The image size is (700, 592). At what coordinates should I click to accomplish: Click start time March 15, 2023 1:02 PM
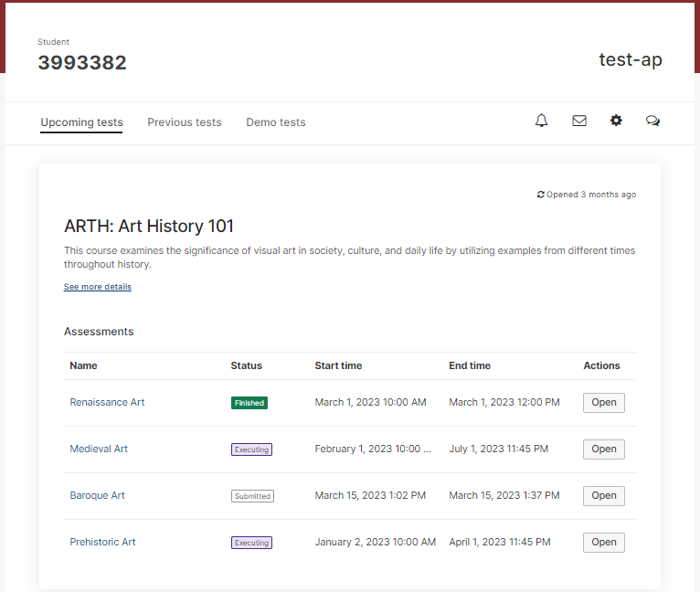point(370,495)
